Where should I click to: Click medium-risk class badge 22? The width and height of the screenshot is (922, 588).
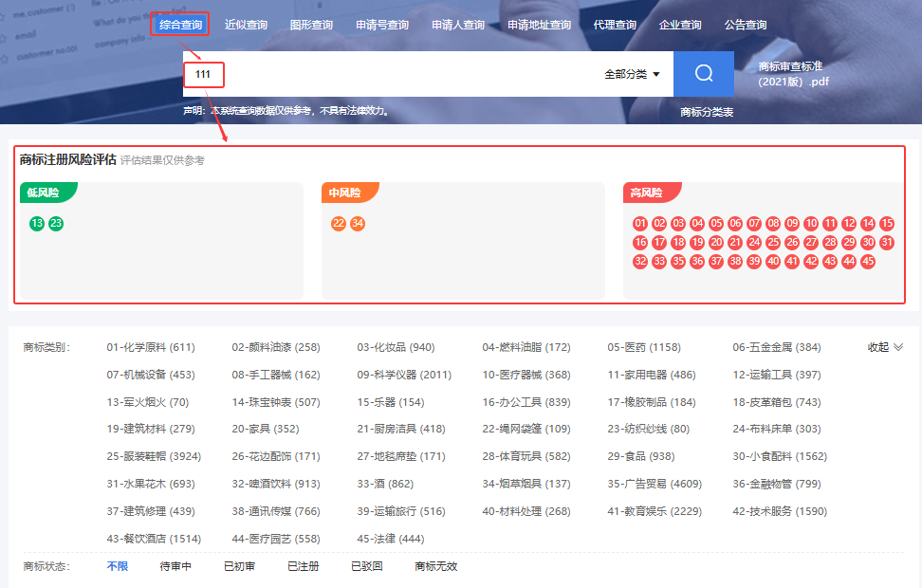(339, 224)
